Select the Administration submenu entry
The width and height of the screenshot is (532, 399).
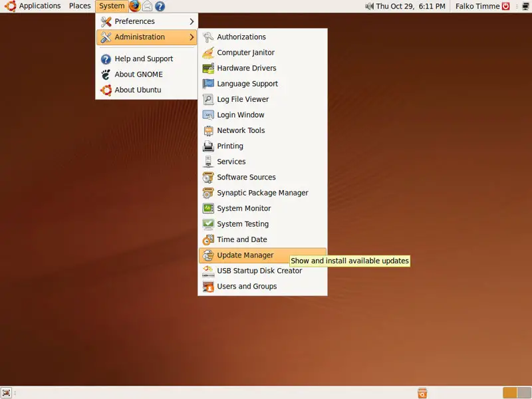click(x=146, y=37)
